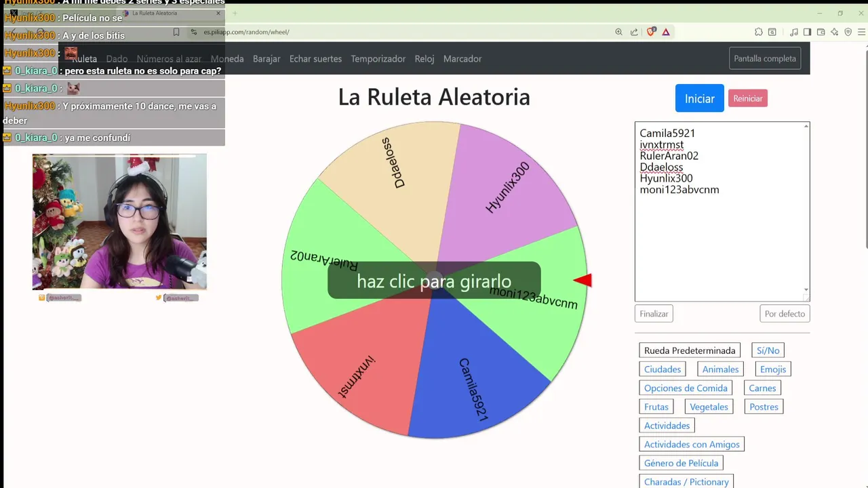Click the Brave Rewards triangle icon
868x488 pixels.
(x=666, y=32)
